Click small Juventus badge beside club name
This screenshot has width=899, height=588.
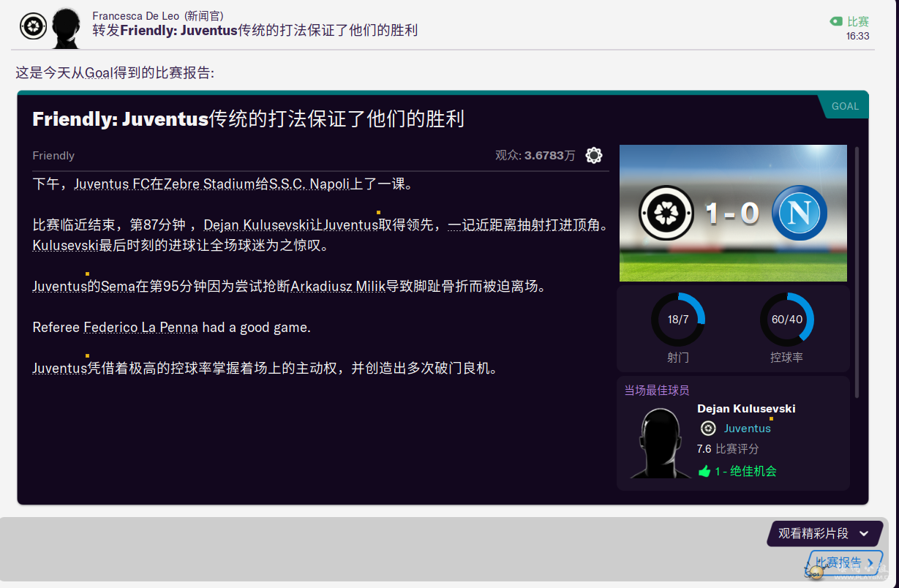pos(708,429)
